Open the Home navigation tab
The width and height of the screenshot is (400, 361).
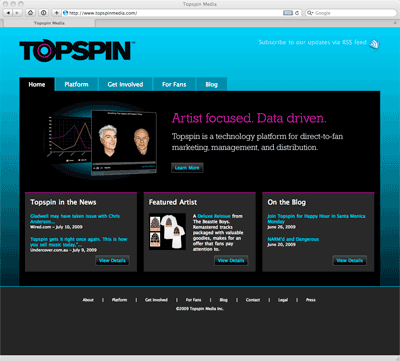(x=37, y=84)
